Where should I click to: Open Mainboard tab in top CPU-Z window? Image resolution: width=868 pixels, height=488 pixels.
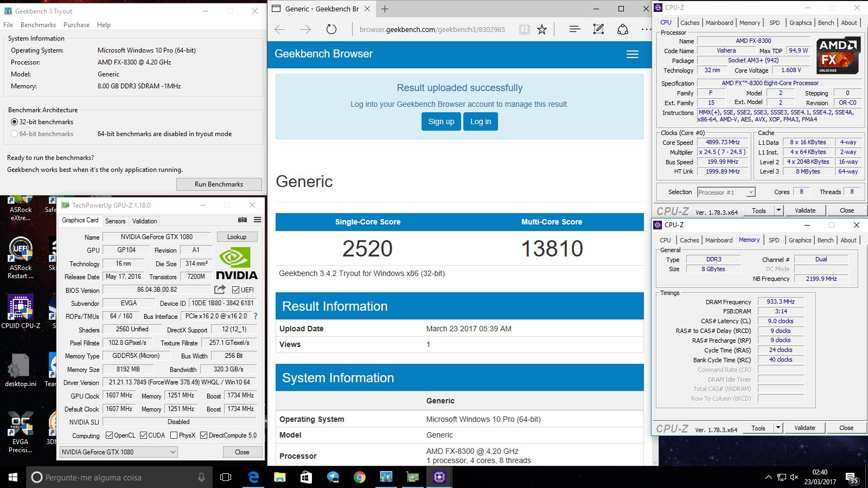click(x=719, y=23)
